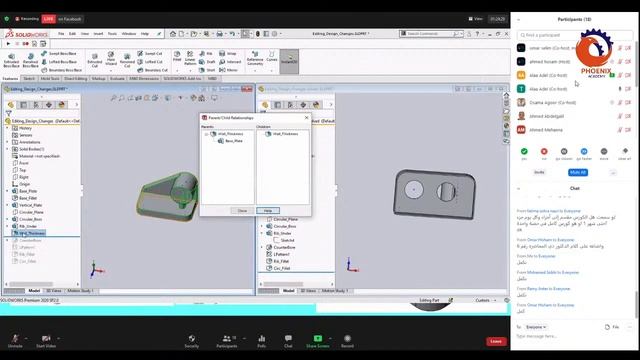Click the green yes reaction icon
The image size is (640, 360).
(524, 151)
